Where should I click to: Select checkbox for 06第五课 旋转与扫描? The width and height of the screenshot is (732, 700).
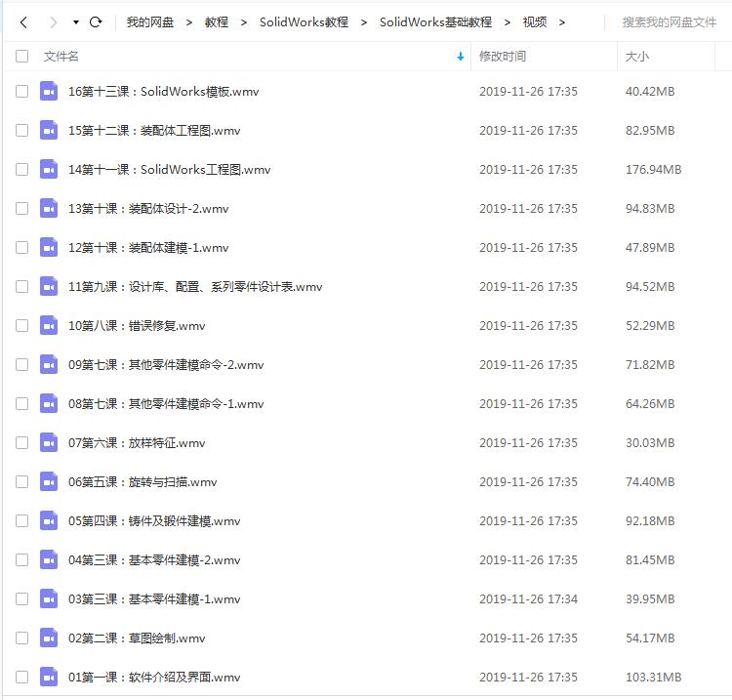tap(21, 481)
